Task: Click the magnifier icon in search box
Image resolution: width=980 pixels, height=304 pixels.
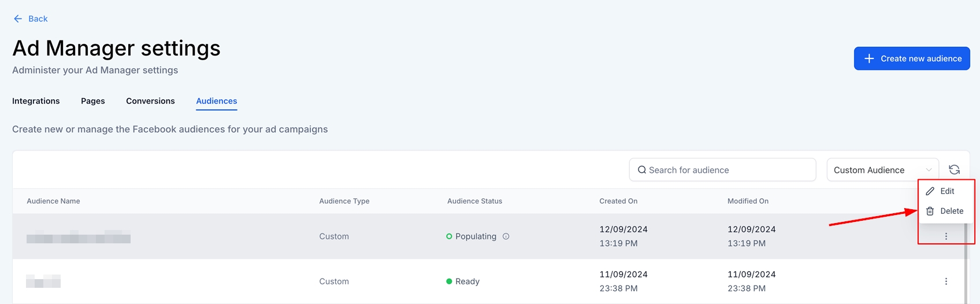Action: (641, 170)
